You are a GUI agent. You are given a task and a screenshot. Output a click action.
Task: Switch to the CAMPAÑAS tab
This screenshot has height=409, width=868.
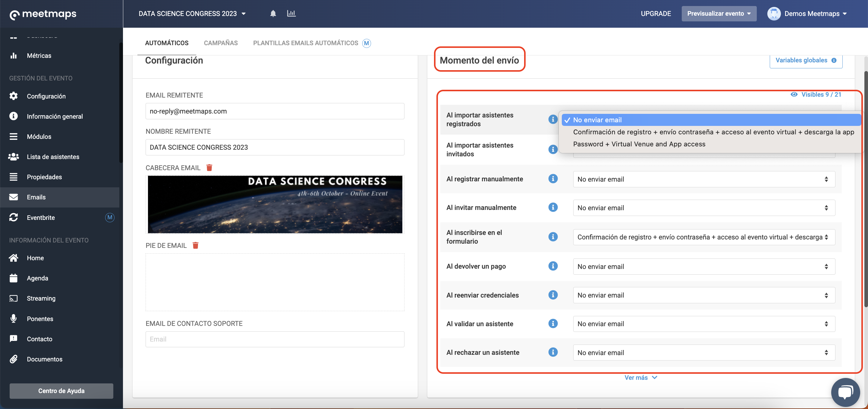pos(221,43)
